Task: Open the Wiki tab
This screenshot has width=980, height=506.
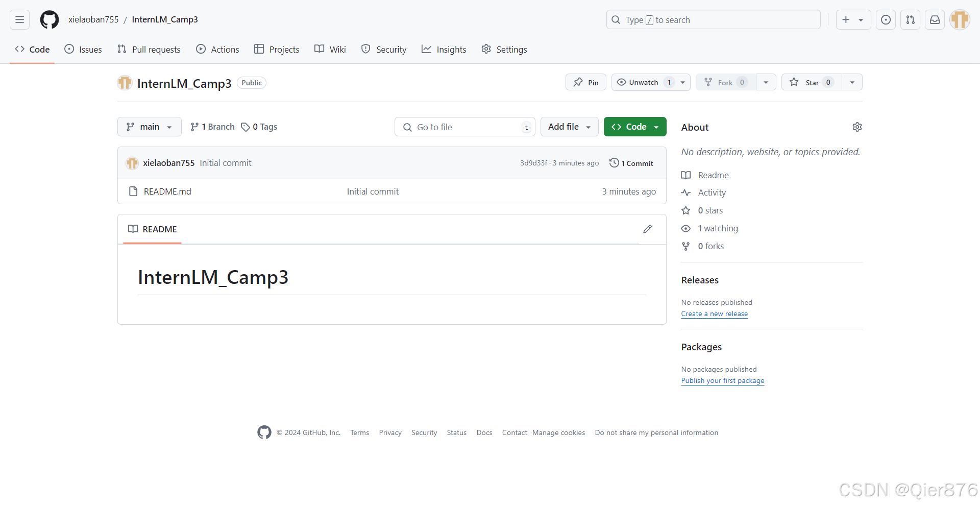Action: tap(330, 50)
